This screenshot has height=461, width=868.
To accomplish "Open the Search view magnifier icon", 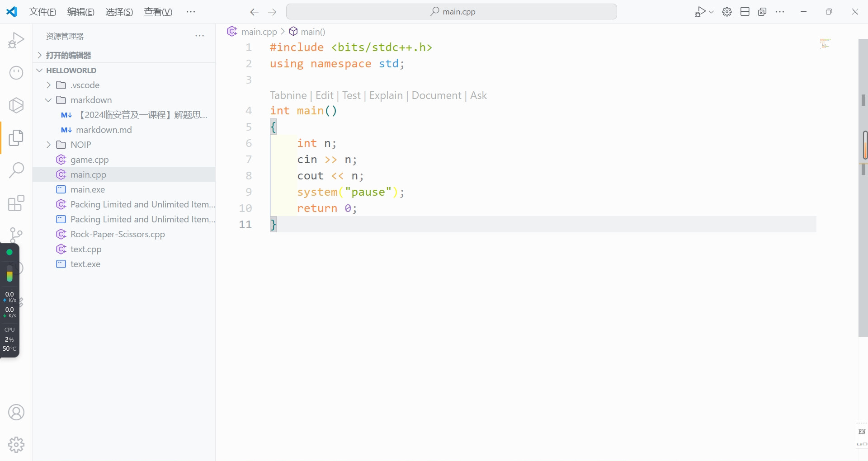I will click(x=16, y=170).
